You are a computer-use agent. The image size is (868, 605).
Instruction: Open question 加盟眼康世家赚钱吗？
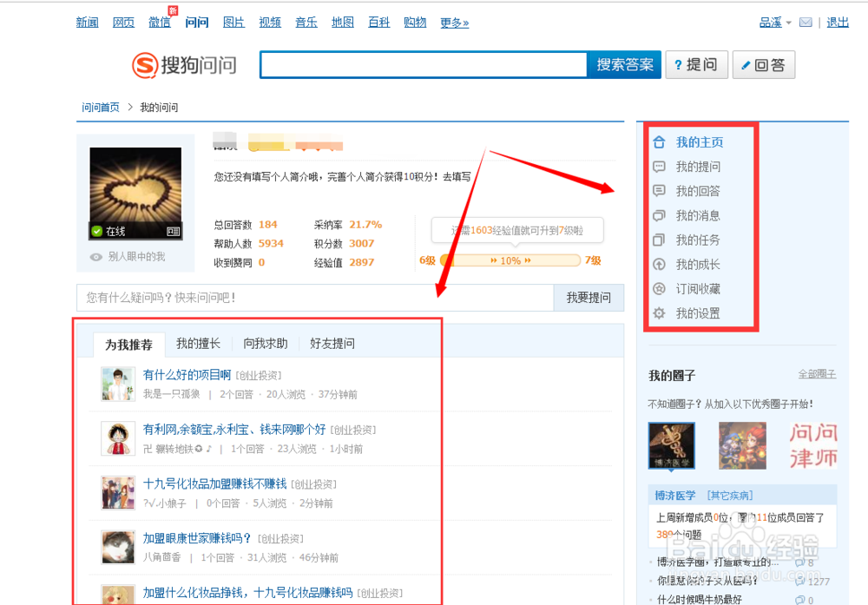coord(197,538)
